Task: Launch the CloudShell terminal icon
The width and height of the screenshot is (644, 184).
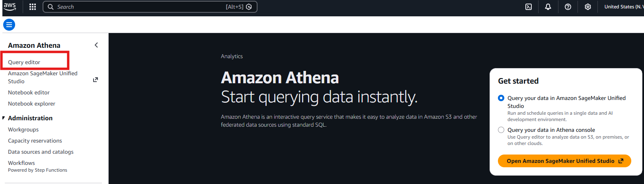Action: coord(529,7)
